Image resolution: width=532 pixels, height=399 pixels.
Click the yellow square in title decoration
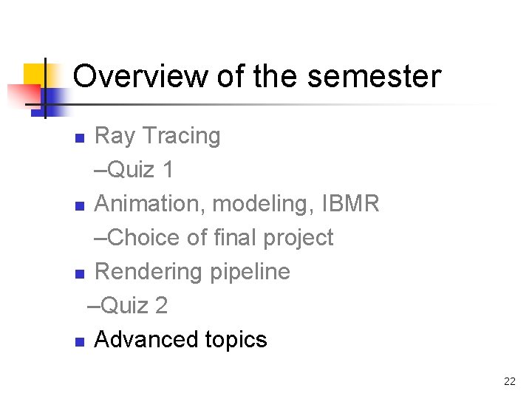pos(34,74)
